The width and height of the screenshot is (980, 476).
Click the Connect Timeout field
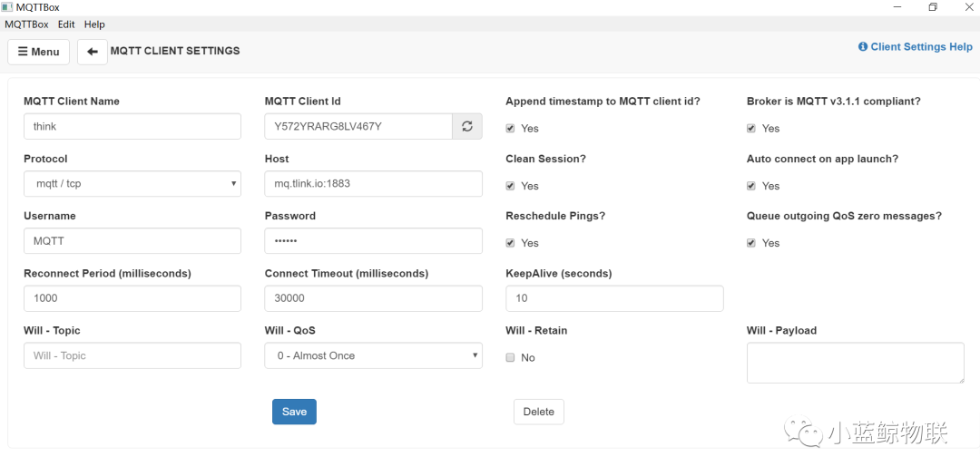pyautogui.click(x=373, y=298)
